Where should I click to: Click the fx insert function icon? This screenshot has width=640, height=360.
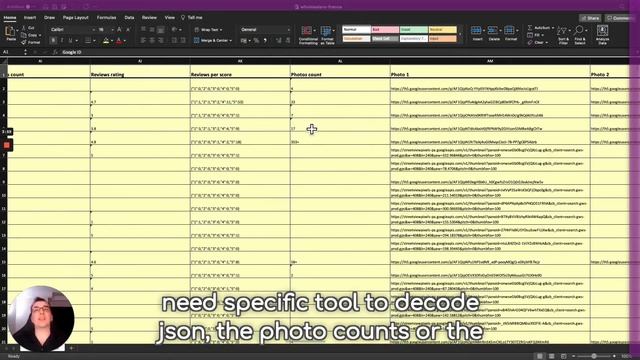click(x=55, y=52)
